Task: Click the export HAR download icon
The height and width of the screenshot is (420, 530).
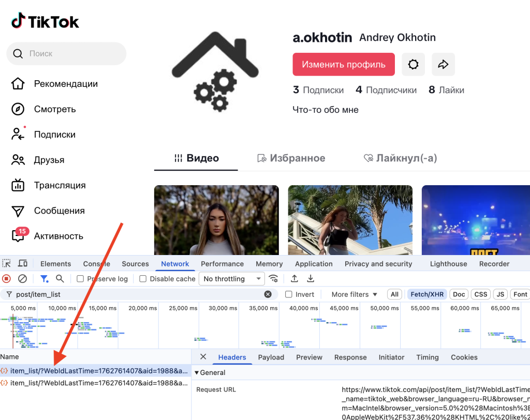Action: pos(311,279)
